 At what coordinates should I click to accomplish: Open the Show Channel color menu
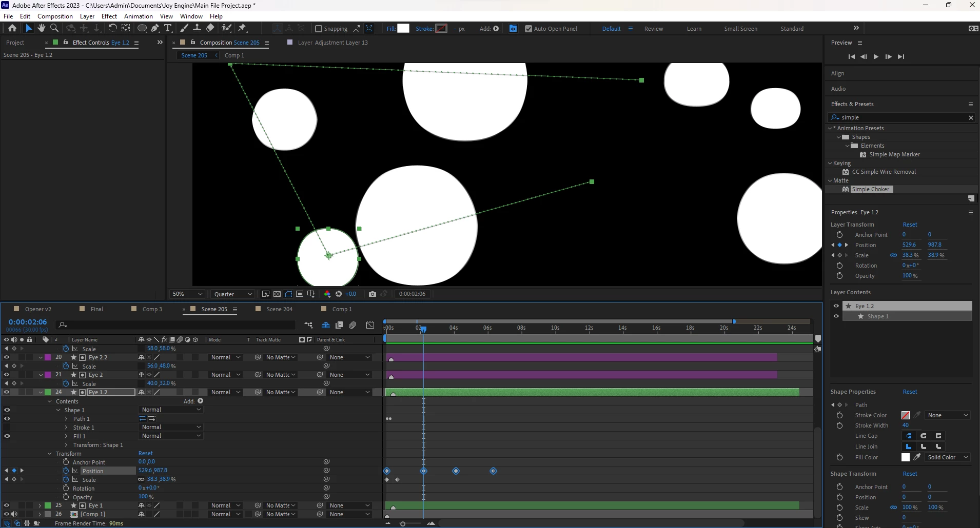coord(327,294)
